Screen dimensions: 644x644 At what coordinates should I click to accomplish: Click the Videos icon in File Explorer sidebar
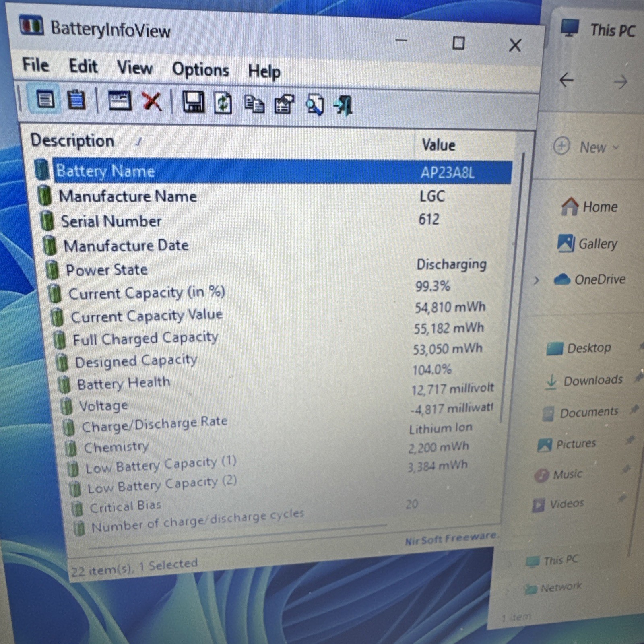point(538,505)
